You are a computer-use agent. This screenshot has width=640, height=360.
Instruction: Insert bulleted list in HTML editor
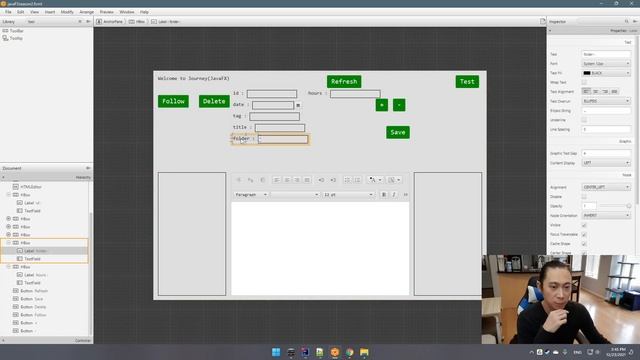347,180
